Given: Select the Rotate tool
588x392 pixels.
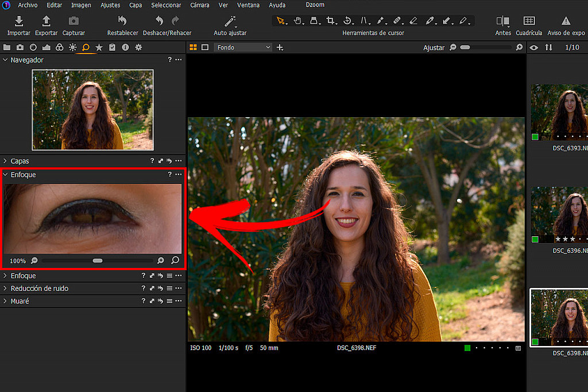Looking at the screenshot, I should click(348, 21).
